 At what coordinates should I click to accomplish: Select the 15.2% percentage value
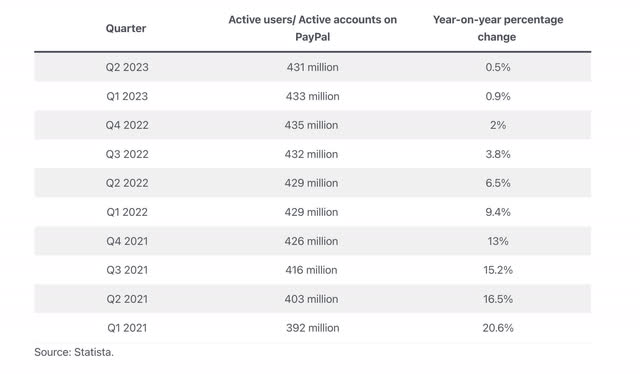[x=498, y=270]
